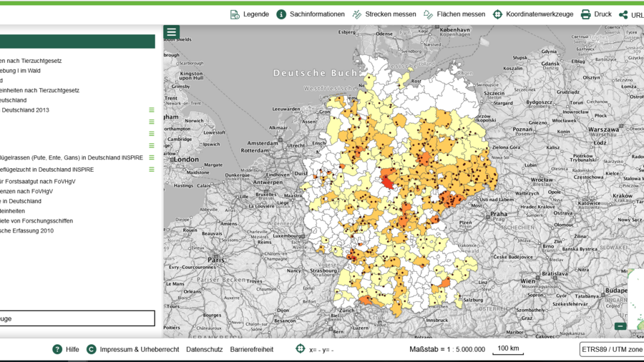Select 'eflügelzucht in Deutschland INSPIRE' layer text
644x362 pixels.
pyautogui.click(x=47, y=170)
